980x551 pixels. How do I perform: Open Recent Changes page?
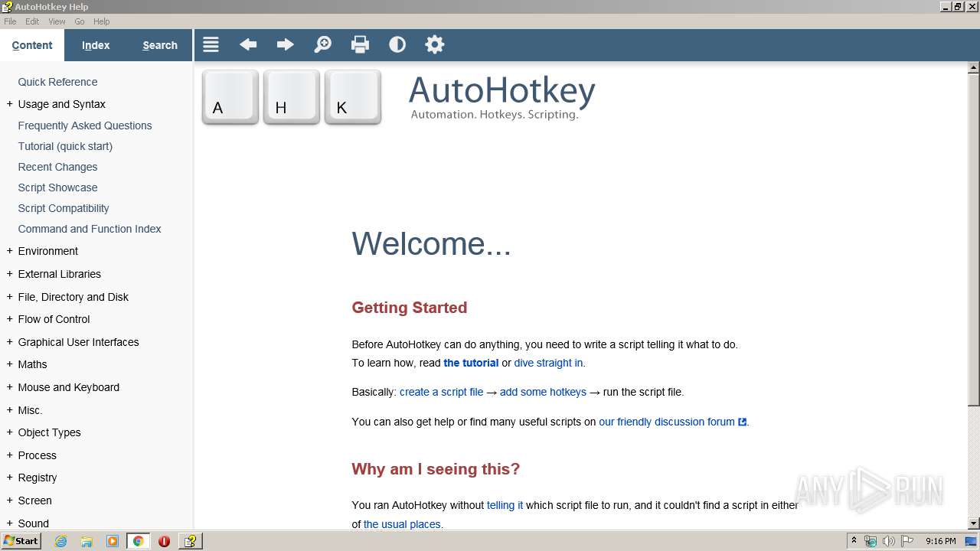tap(57, 167)
